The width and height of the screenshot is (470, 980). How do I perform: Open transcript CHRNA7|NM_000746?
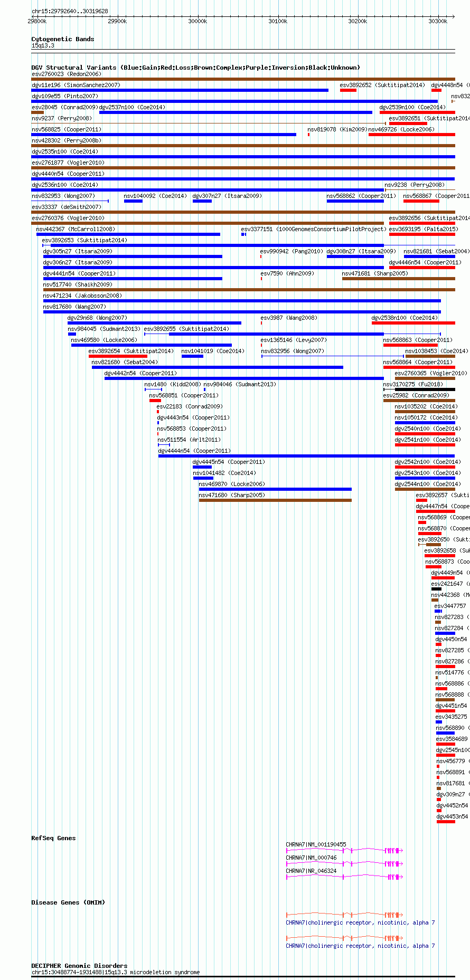coord(312,858)
